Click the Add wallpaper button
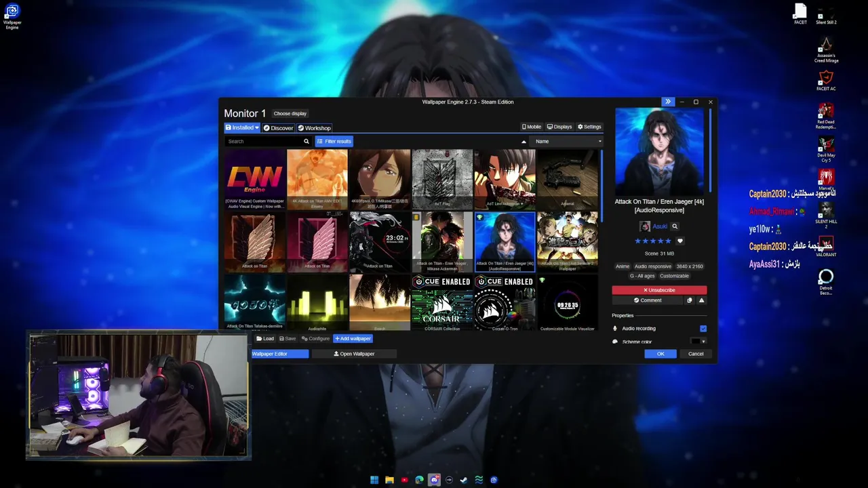 [x=353, y=338]
